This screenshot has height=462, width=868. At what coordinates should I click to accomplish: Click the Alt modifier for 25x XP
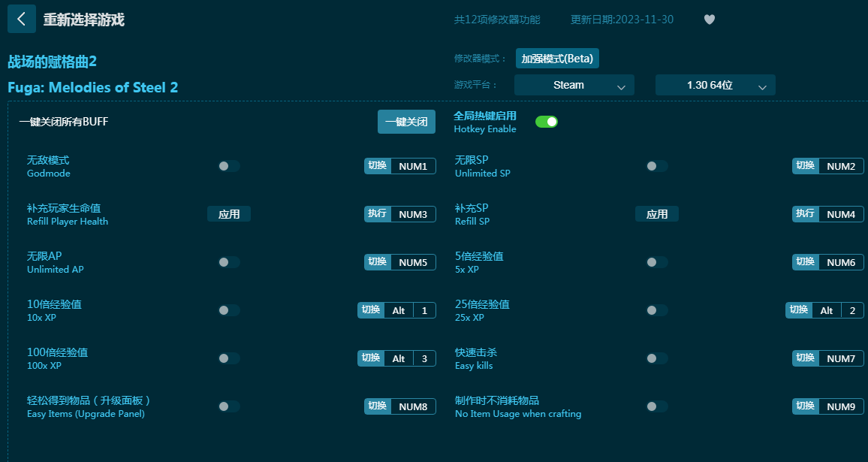point(827,310)
